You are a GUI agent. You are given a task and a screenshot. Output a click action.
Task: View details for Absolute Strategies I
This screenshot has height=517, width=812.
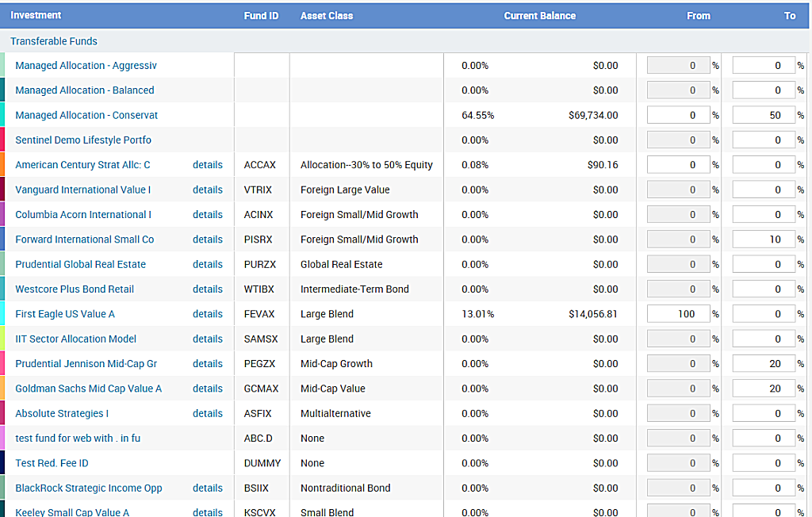tap(208, 413)
